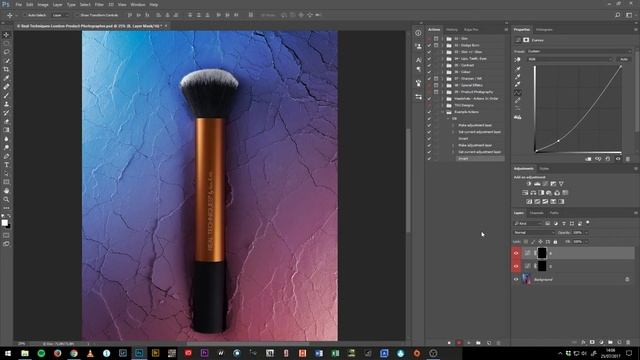This screenshot has width=640, height=360.
Task: Select the Clone Stamp tool
Action: [6, 104]
